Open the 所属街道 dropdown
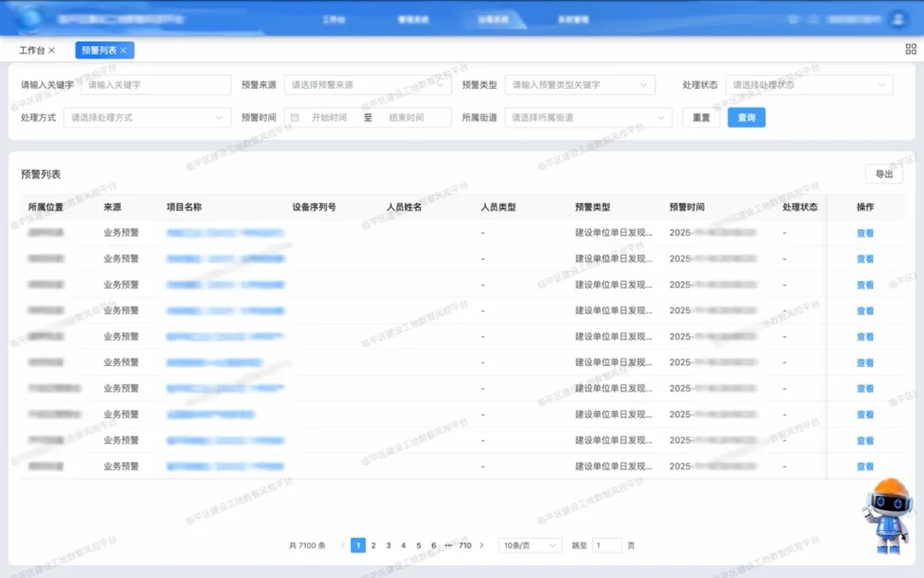The image size is (924, 578). [588, 117]
